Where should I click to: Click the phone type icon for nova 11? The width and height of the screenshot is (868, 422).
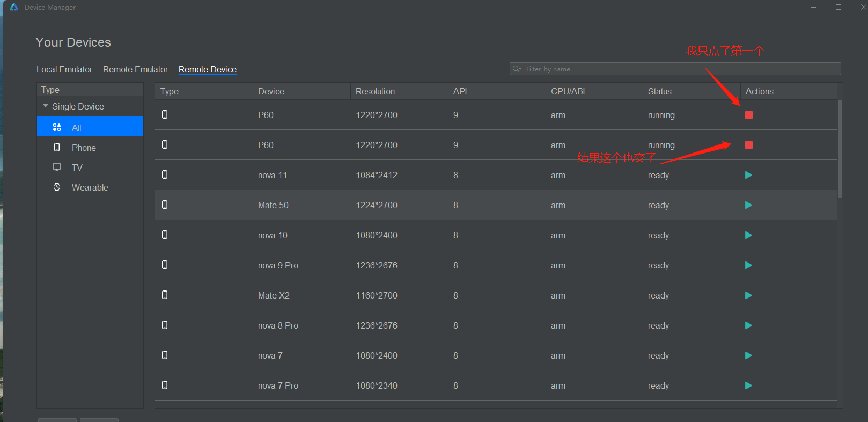[x=165, y=174]
